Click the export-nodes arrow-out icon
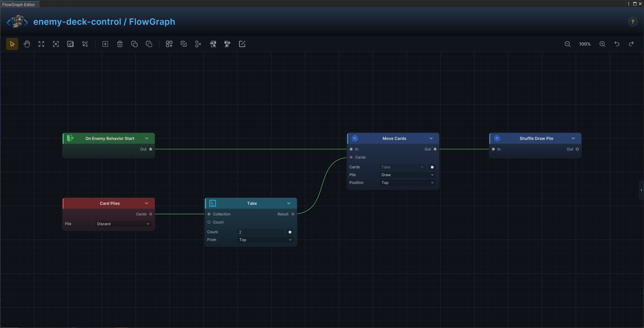This screenshot has width=644, height=328. point(228,44)
